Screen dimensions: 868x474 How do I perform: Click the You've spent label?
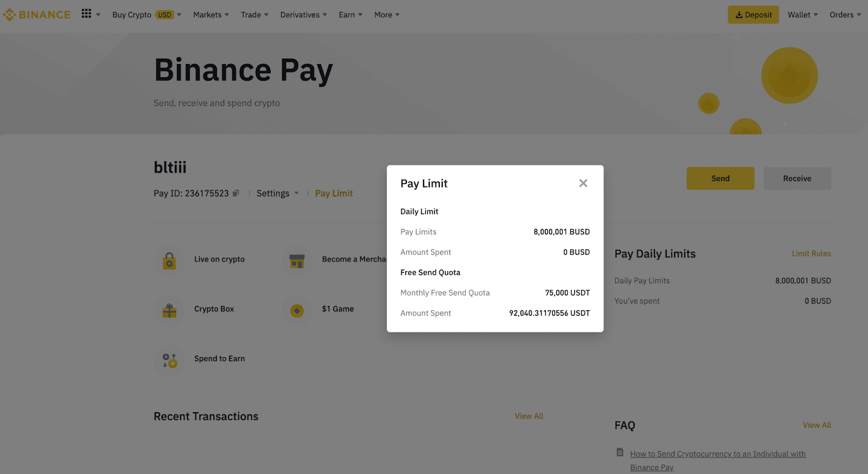pos(637,301)
